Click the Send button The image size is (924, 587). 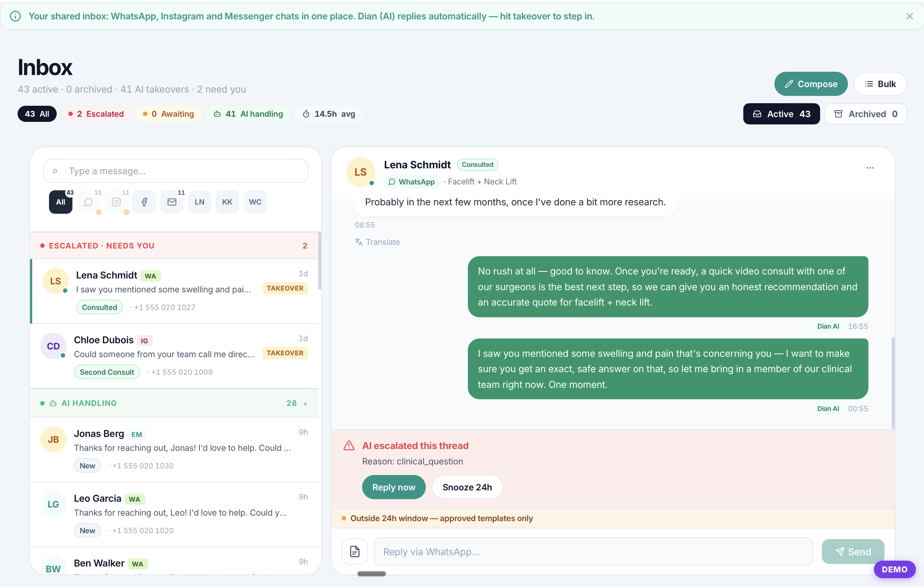853,552
